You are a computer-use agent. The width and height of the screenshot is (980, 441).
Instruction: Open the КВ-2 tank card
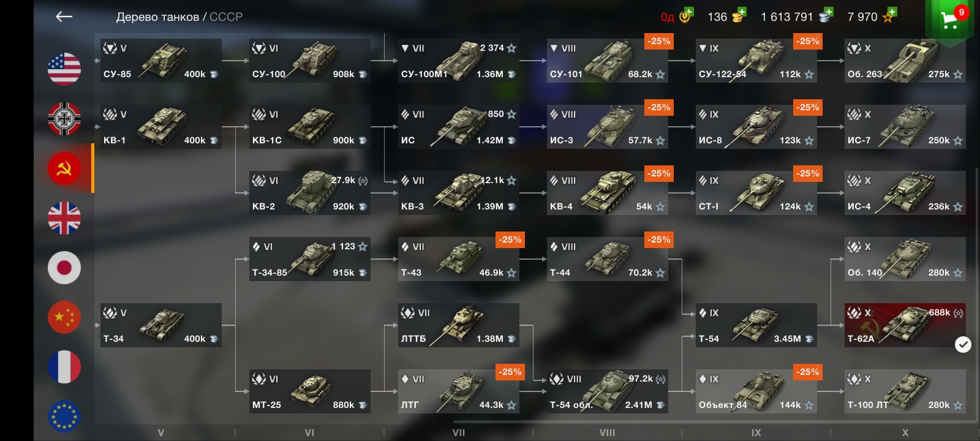(309, 193)
